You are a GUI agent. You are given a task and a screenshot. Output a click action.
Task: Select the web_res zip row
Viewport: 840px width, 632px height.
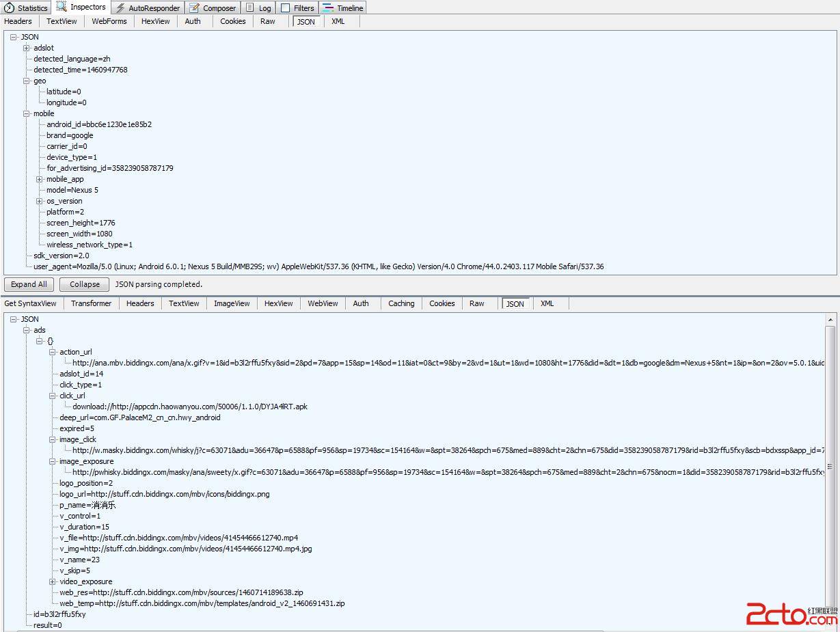coord(181,592)
